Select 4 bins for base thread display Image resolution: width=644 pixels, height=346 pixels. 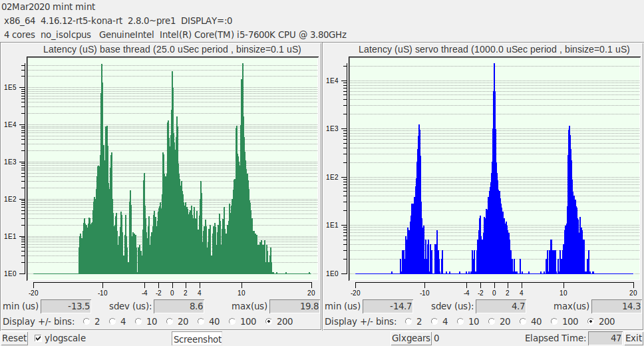[112, 321]
